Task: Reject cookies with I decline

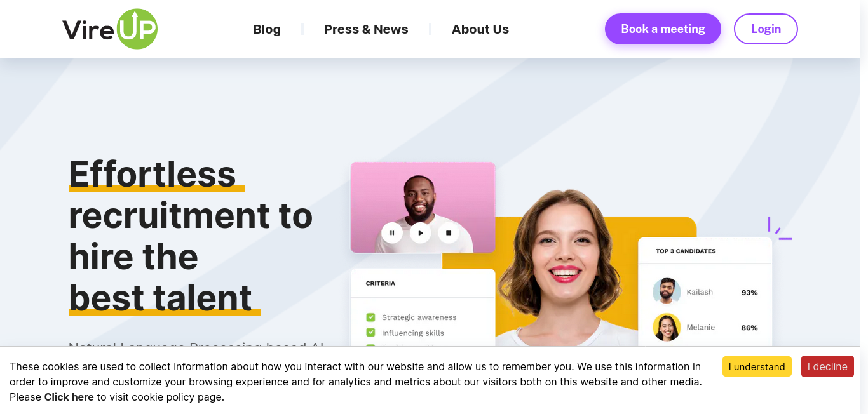Action: 827,366
